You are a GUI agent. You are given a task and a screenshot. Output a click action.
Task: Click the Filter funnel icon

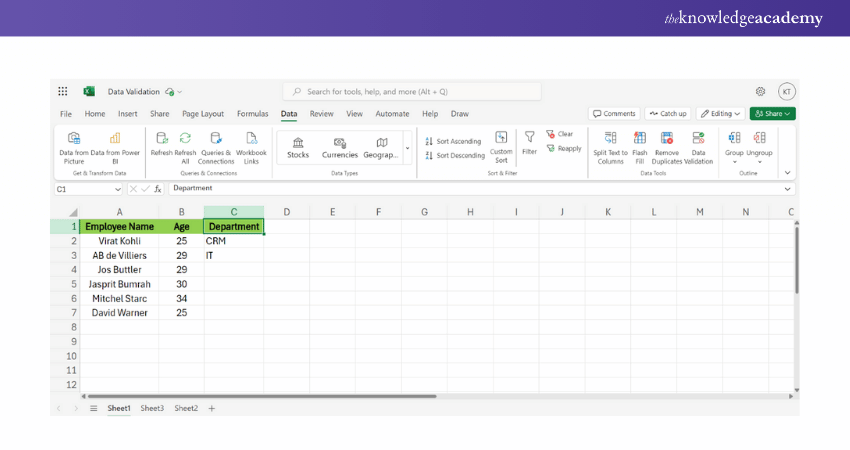pyautogui.click(x=529, y=140)
